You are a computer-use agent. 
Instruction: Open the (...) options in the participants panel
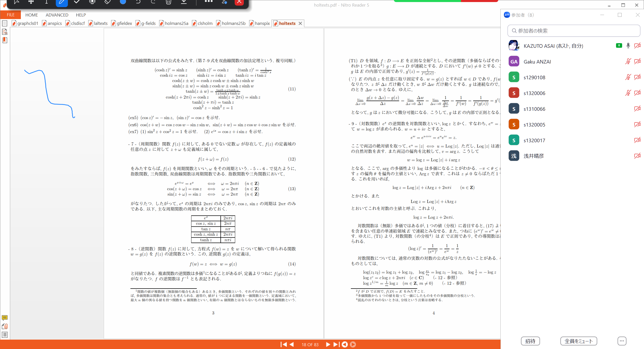(x=622, y=341)
